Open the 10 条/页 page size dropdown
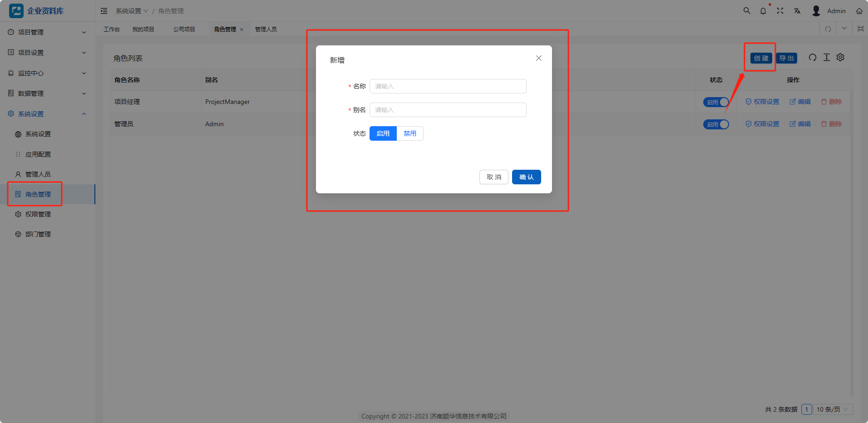The width and height of the screenshot is (868, 423). click(x=833, y=409)
